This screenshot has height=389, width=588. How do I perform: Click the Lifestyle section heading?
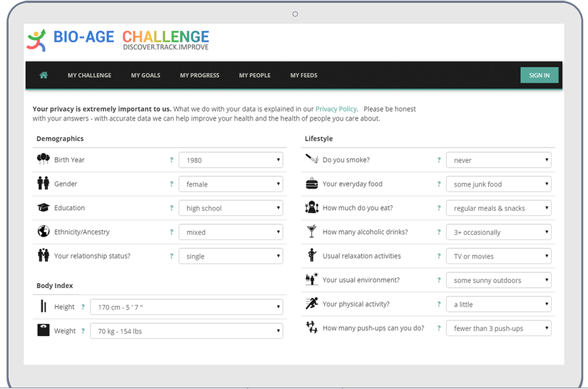[x=319, y=138]
